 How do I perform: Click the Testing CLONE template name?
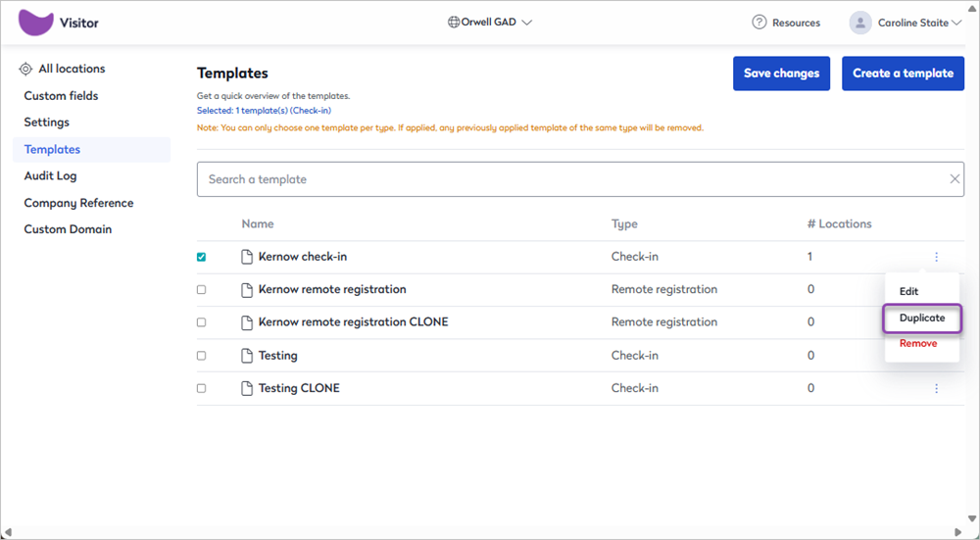click(x=299, y=388)
